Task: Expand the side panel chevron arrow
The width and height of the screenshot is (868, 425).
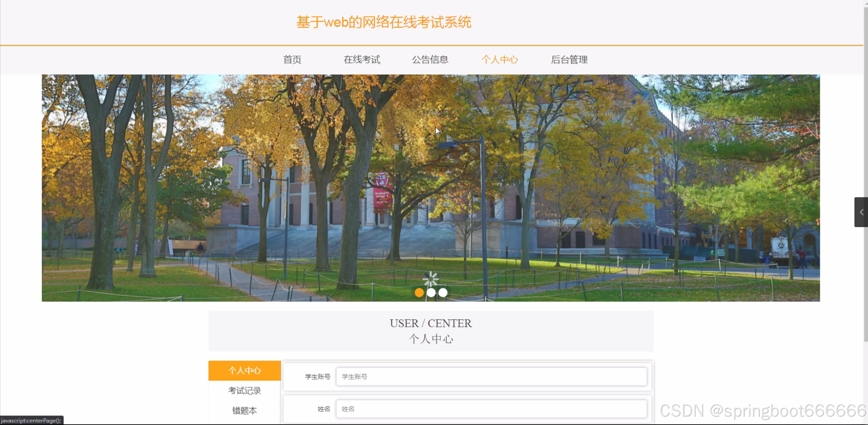Action: [861, 212]
